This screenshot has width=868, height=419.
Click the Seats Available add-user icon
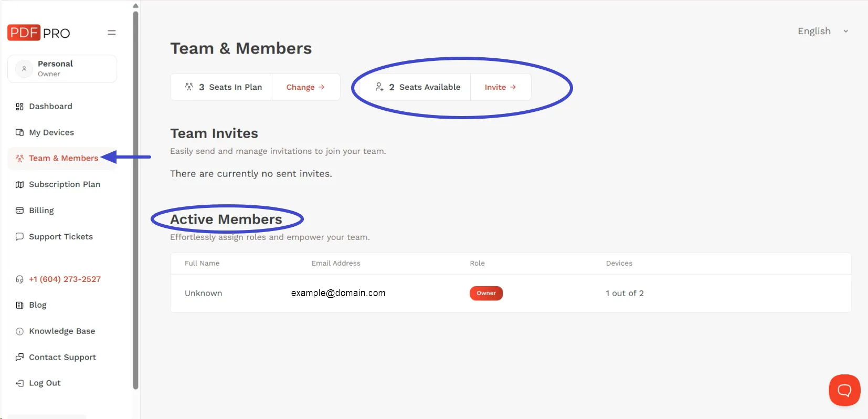click(x=379, y=87)
